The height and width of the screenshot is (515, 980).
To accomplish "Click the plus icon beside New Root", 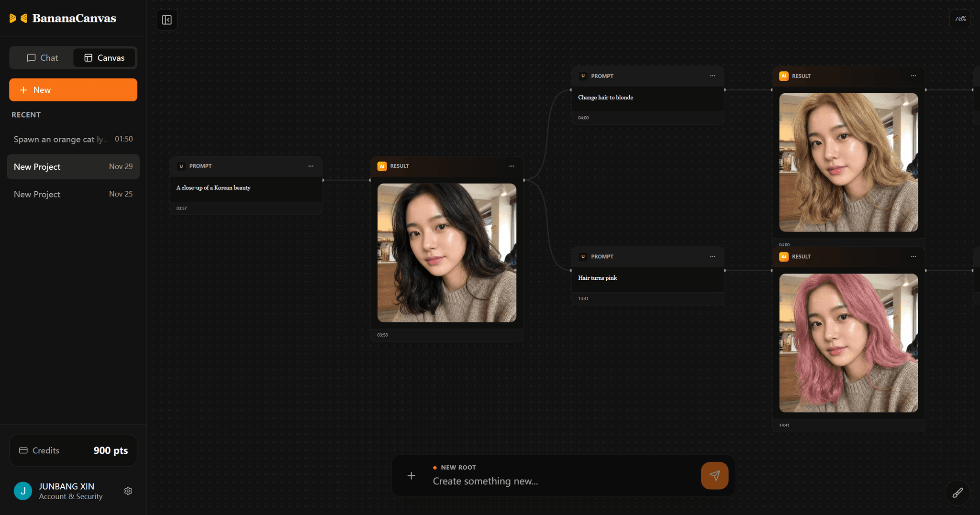I will tap(411, 475).
